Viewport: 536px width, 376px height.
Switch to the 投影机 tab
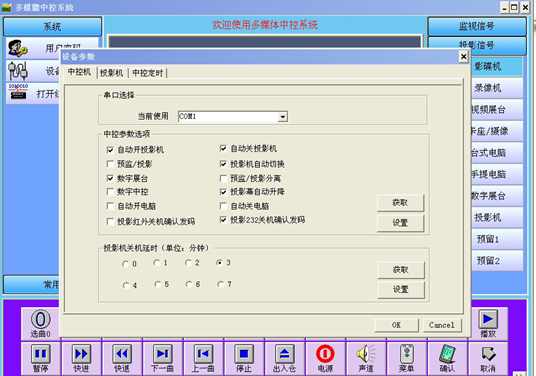point(111,73)
